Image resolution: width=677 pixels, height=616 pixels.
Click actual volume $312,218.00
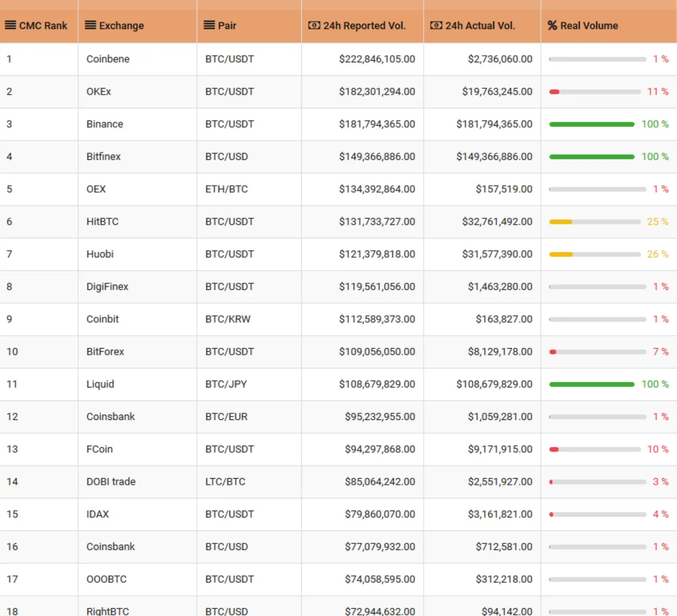pos(504,579)
